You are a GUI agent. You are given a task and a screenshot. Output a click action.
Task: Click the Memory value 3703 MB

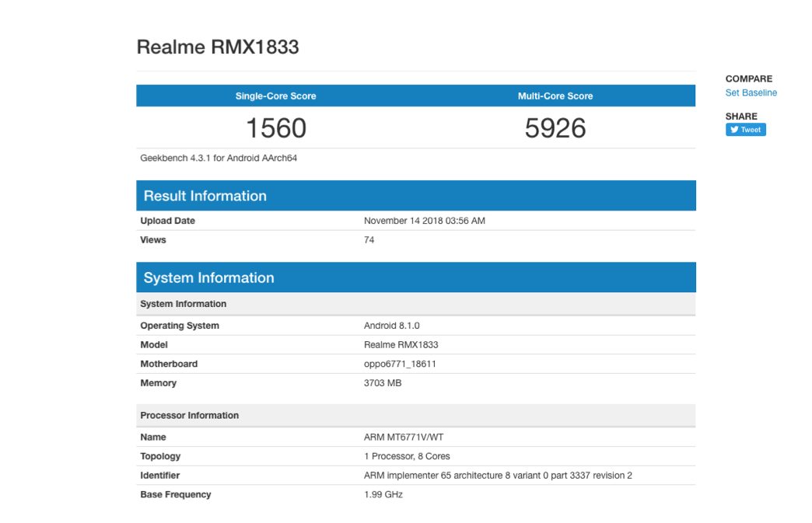(x=383, y=383)
